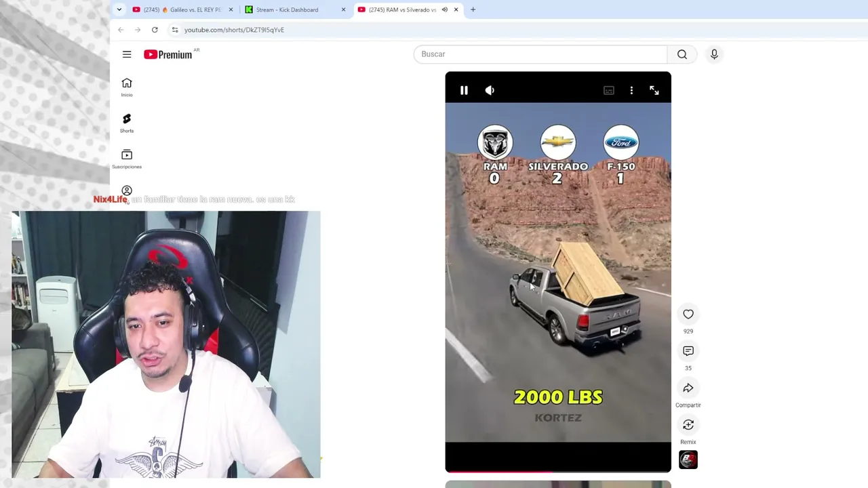Open the channel sound avatar below Remix
The width and height of the screenshot is (868, 488).
pyautogui.click(x=688, y=460)
